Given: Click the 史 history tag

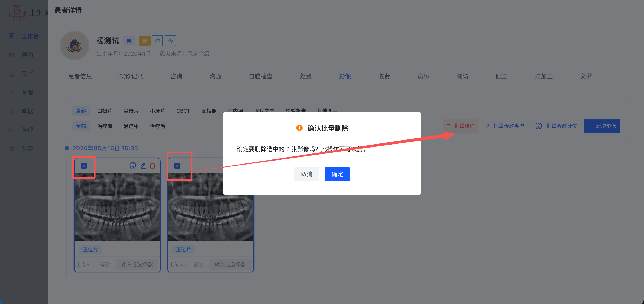Looking at the screenshot, I should pyautogui.click(x=145, y=40).
